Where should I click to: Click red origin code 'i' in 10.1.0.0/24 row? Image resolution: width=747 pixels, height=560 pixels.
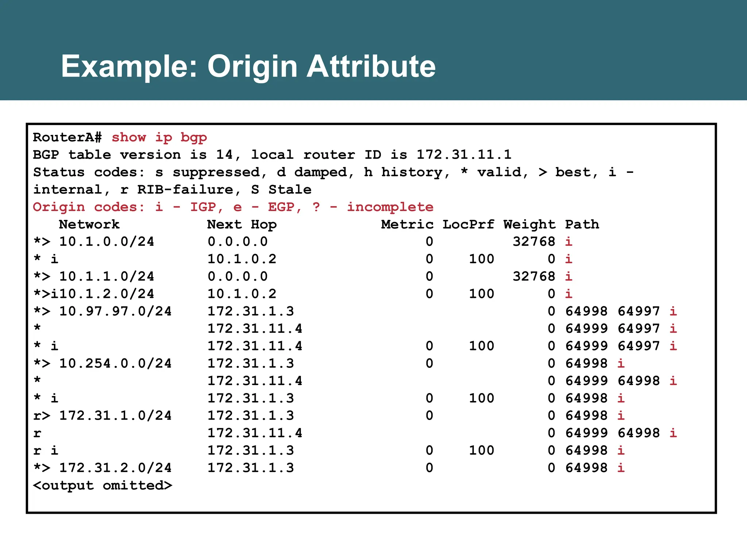[569, 242]
